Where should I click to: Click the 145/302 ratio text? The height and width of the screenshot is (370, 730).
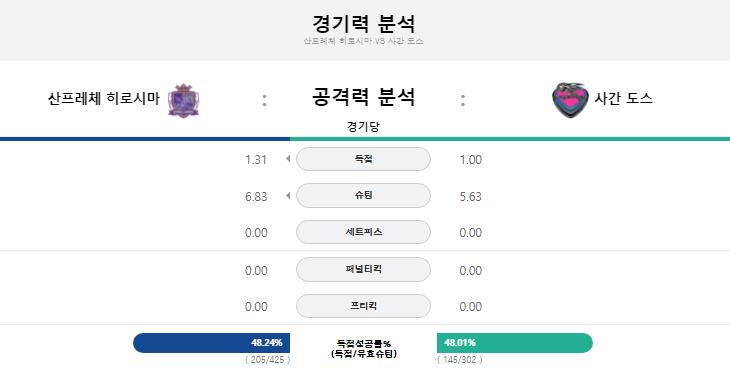coord(460,360)
